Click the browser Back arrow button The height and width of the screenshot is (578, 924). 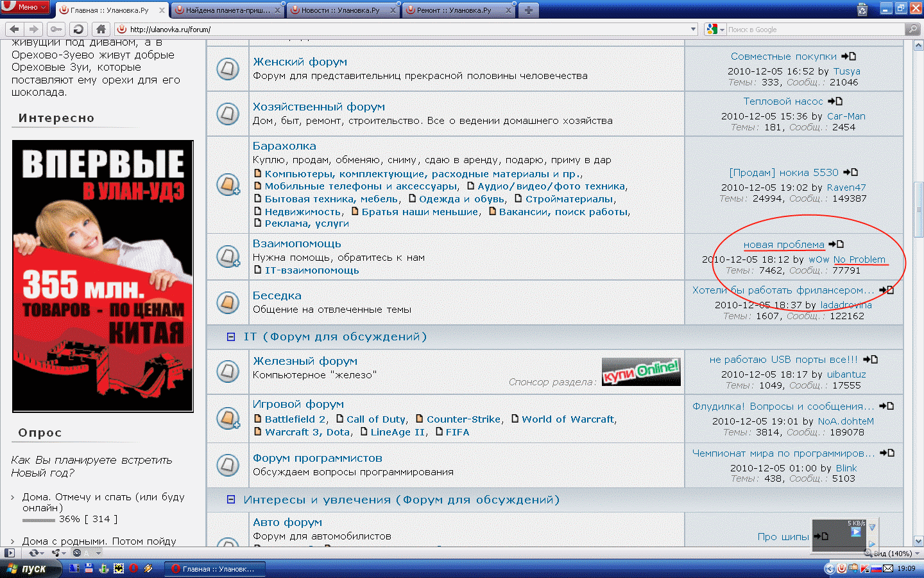[14, 29]
